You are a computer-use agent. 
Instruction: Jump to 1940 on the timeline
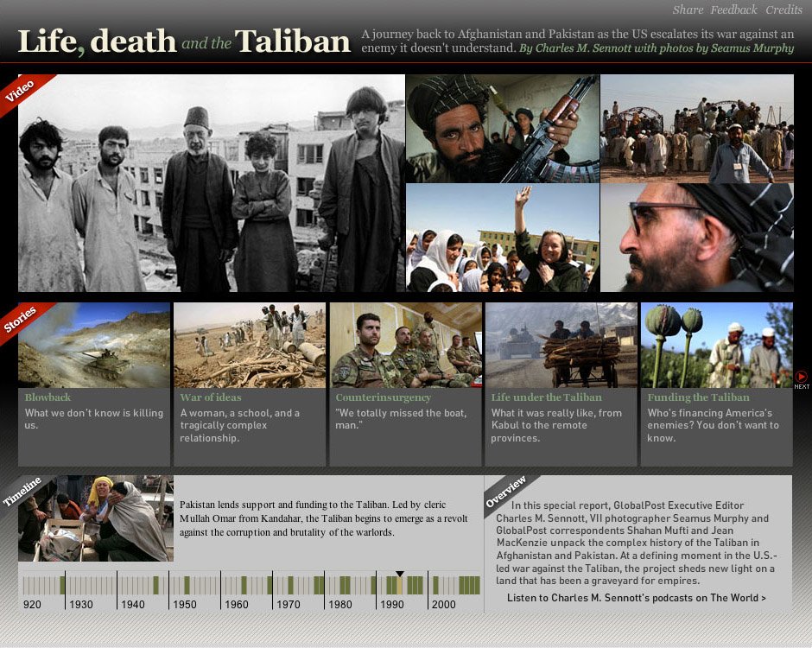[x=133, y=604]
